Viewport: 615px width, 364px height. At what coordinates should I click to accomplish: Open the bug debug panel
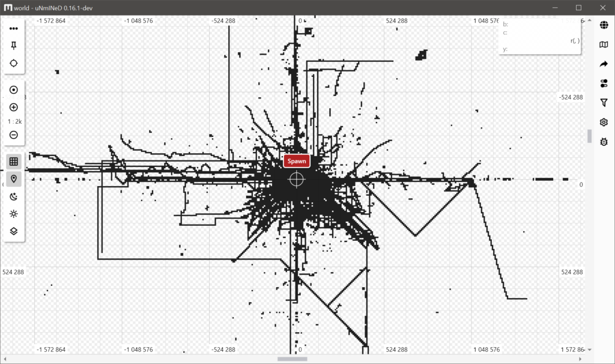(604, 142)
